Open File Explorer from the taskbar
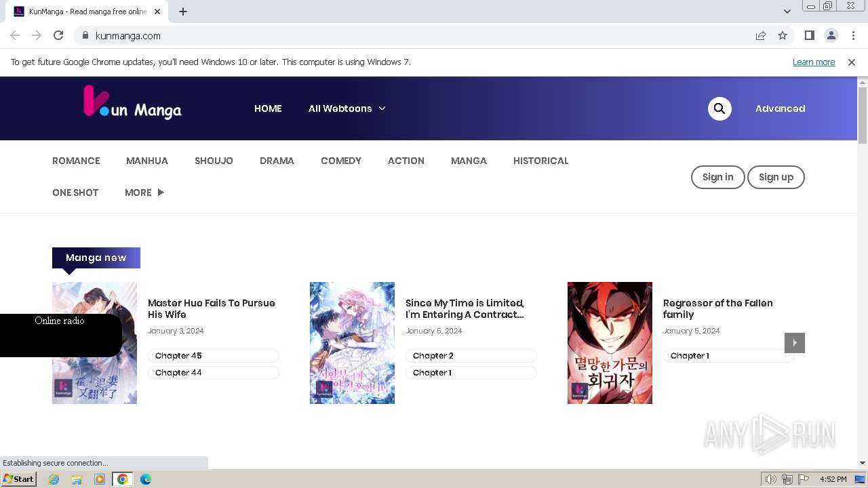Screen dimensions: 868x488 77,479
